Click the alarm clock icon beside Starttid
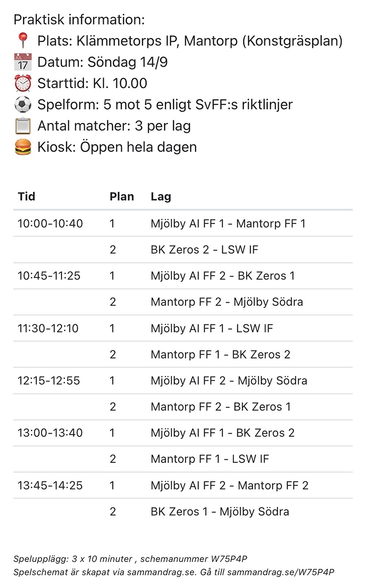366x588 pixels. pyautogui.click(x=23, y=83)
